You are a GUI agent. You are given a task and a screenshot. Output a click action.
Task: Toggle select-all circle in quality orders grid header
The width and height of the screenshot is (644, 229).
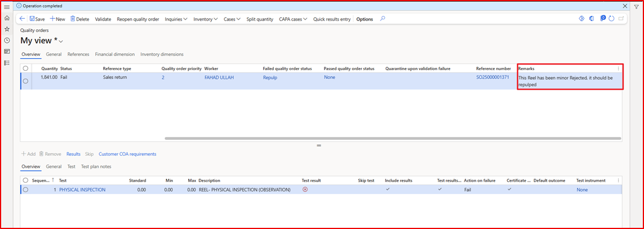(x=26, y=69)
